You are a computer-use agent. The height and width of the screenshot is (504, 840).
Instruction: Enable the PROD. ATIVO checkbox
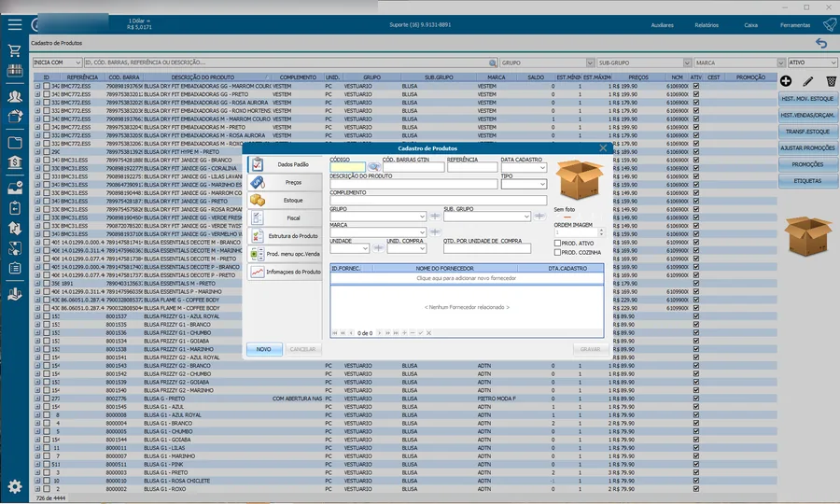coord(558,244)
